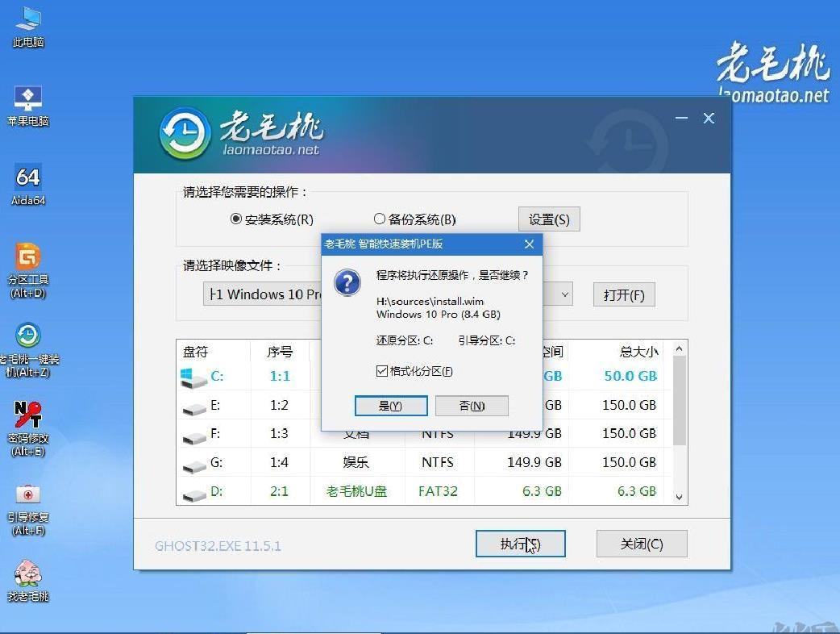
Task: Click the C: Windows drive icon
Action: pyautogui.click(x=193, y=377)
